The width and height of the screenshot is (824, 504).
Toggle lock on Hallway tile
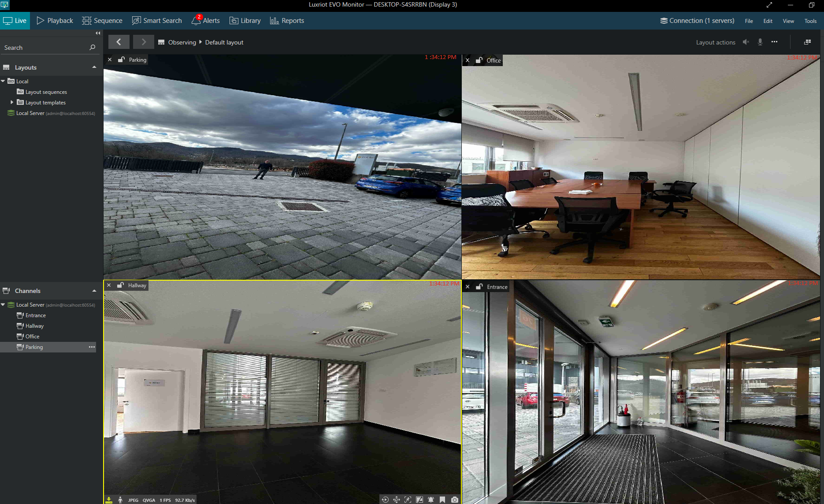click(x=120, y=285)
